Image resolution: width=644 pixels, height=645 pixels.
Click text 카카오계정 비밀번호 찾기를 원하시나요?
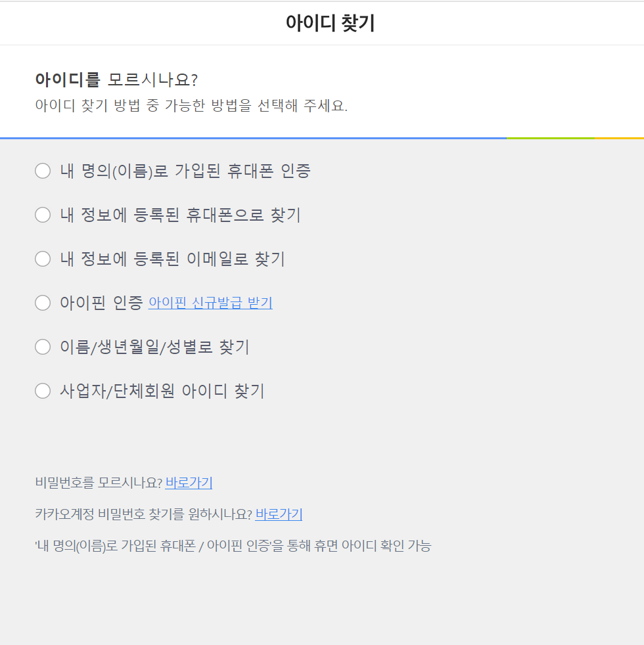144,514
